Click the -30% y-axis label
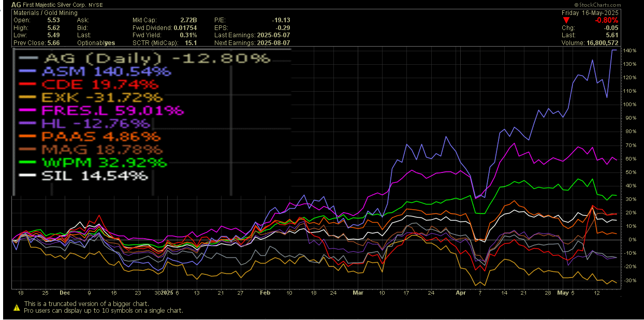644x320 pixels. (631, 280)
